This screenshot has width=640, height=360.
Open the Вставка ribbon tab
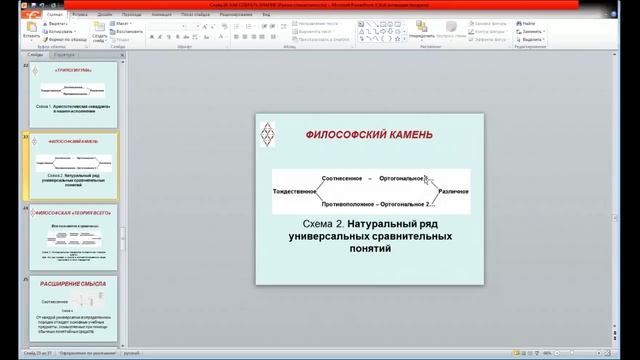click(x=80, y=15)
